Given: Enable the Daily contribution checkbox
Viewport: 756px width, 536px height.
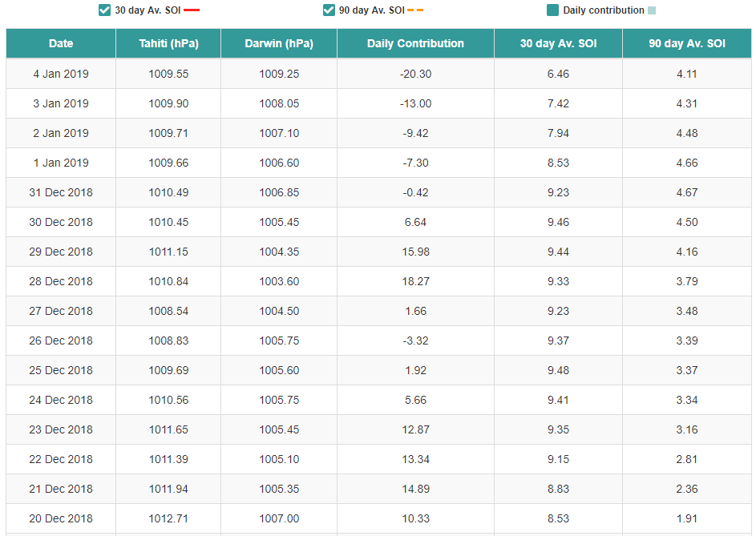Looking at the screenshot, I should [x=552, y=10].
